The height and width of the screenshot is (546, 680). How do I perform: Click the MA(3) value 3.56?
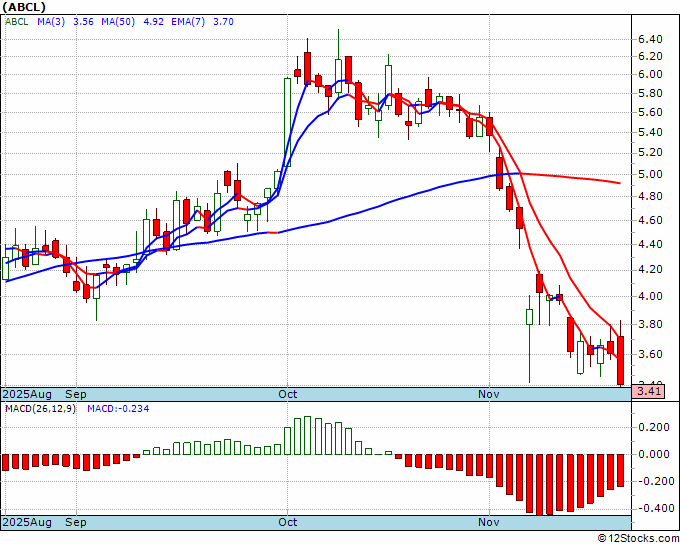[83, 22]
